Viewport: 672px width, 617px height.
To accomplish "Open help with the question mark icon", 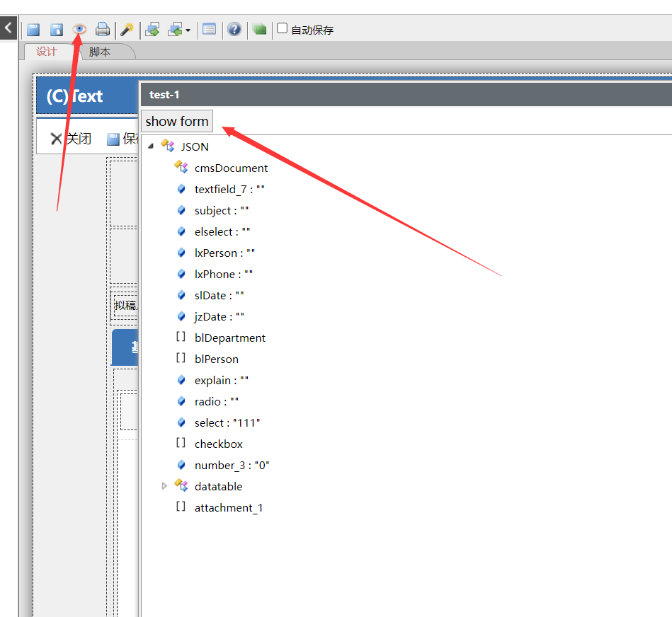I will click(x=234, y=30).
